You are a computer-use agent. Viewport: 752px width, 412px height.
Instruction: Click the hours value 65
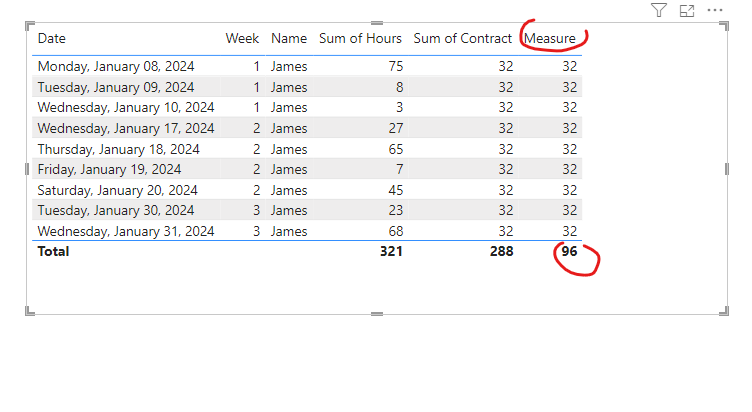click(396, 150)
